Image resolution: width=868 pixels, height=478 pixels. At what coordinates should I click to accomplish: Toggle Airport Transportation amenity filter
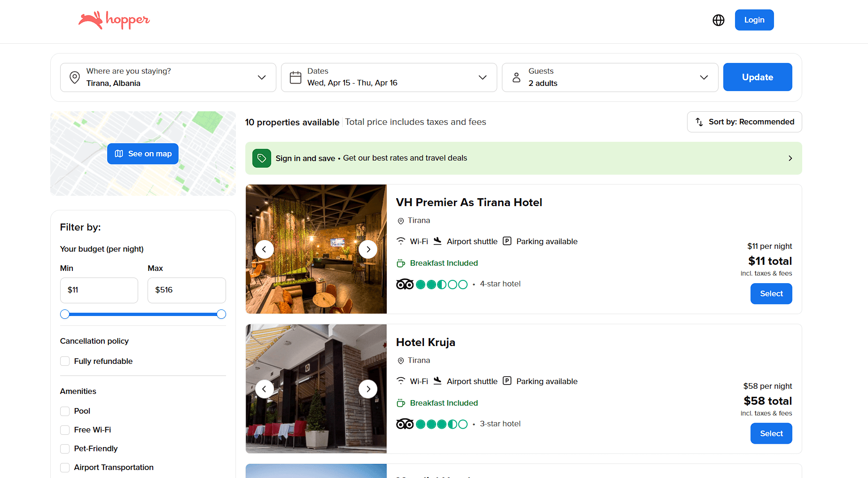tap(65, 467)
